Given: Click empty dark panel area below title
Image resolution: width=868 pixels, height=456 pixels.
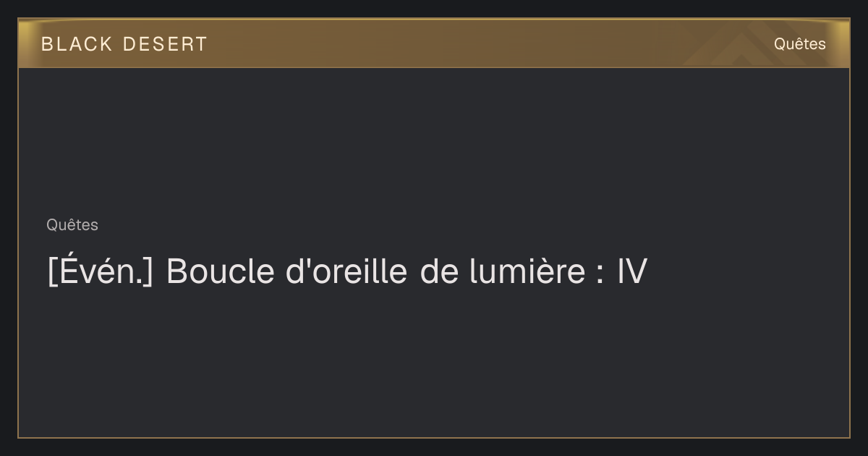Looking at the screenshot, I should [434, 362].
